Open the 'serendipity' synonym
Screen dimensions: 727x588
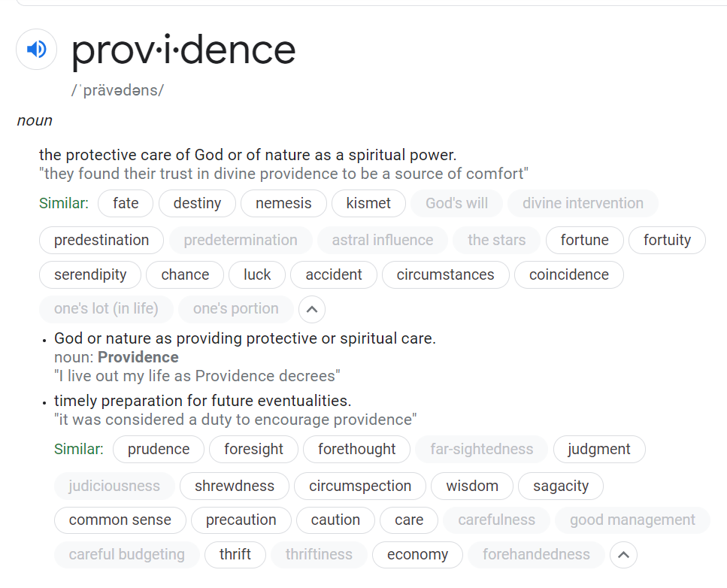point(90,274)
